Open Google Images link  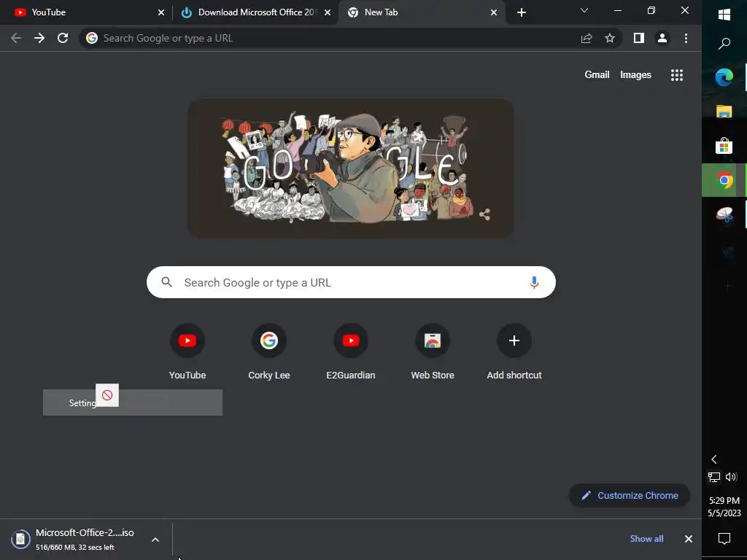coord(635,75)
